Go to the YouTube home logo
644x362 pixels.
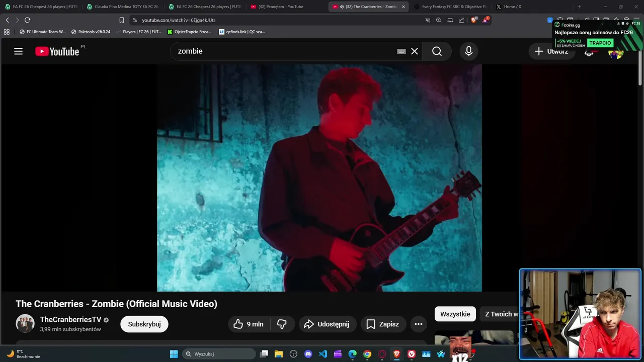pos(57,51)
